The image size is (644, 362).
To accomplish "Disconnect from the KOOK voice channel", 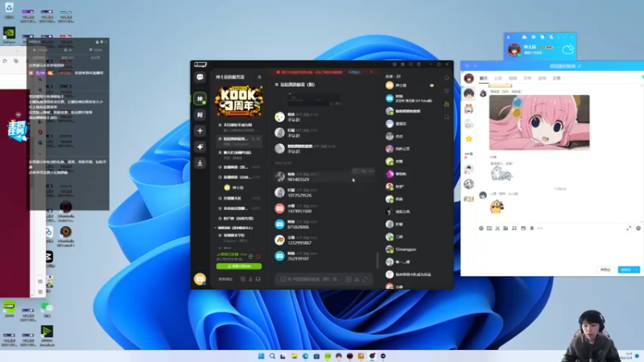I will tap(258, 257).
